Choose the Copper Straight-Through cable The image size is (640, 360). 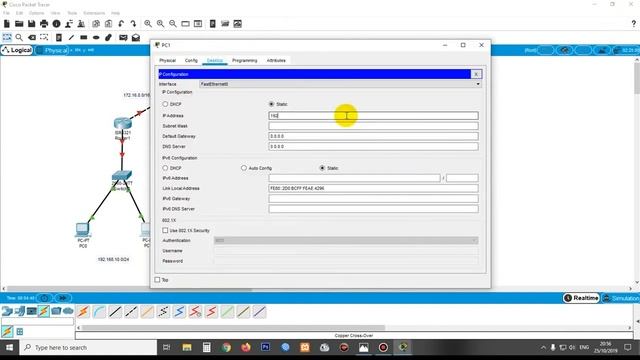(x=115, y=312)
